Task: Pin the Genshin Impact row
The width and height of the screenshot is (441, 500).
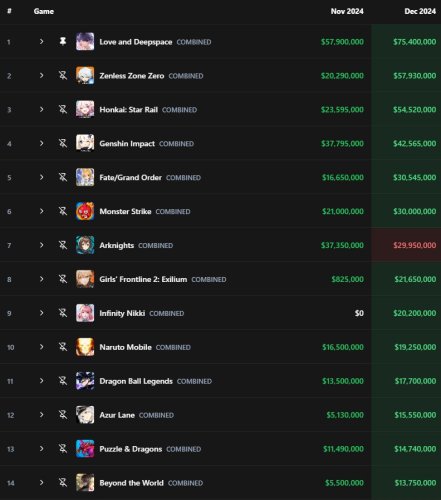Action: point(63,143)
